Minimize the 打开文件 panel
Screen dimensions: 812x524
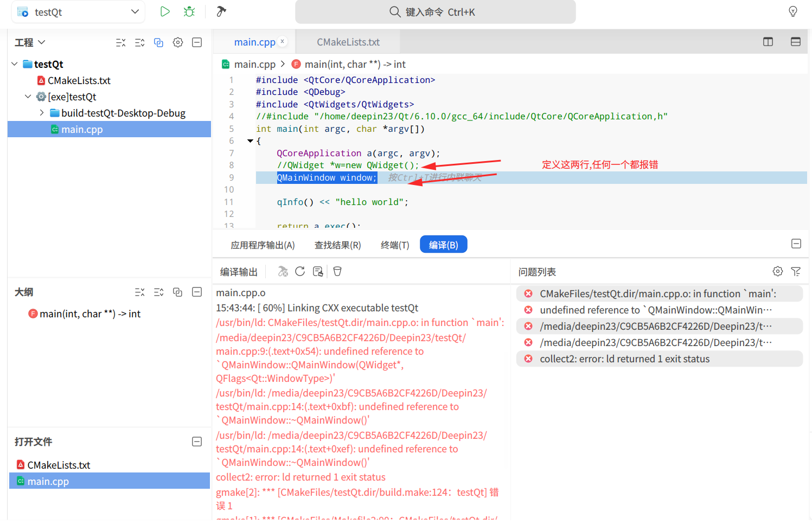[197, 442]
